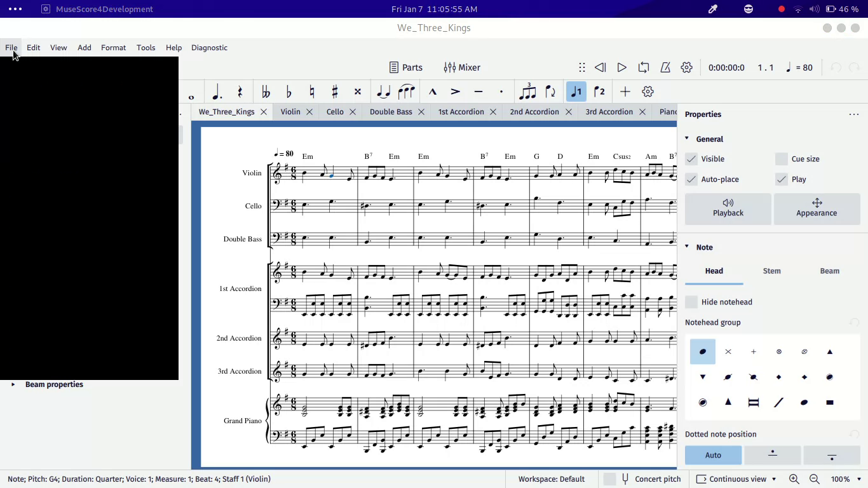
Task: Switch to Voice 2
Action: pyautogui.click(x=599, y=92)
